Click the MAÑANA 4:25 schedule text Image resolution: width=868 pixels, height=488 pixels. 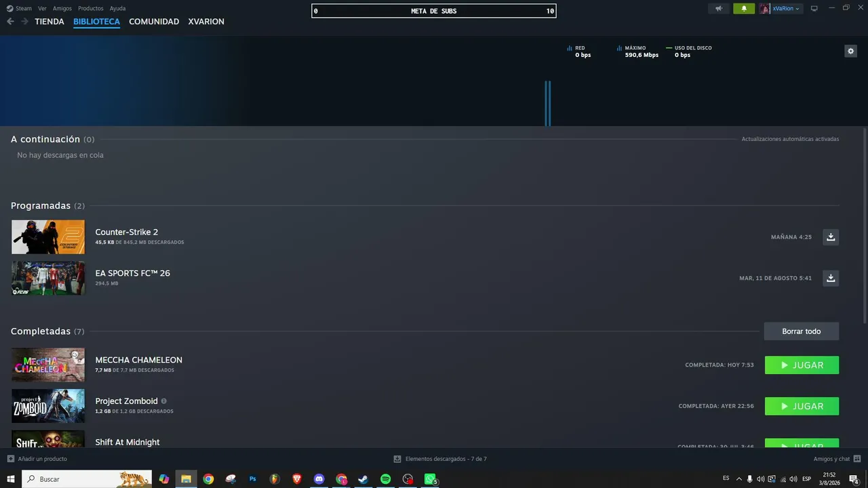[791, 237]
